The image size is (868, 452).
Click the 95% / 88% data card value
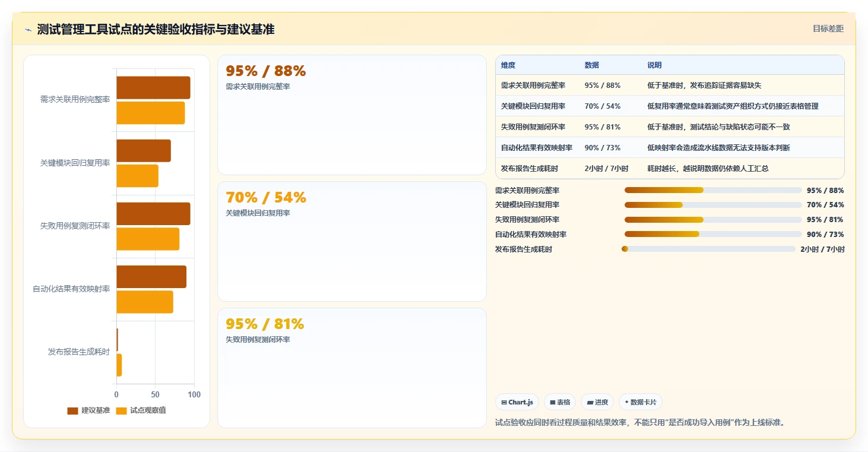click(x=265, y=71)
